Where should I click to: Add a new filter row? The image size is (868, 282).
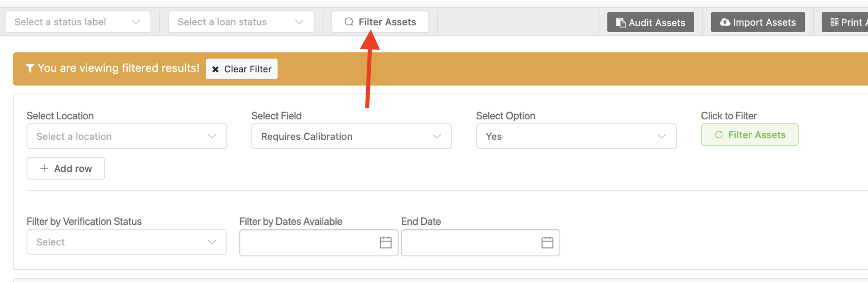(x=66, y=169)
